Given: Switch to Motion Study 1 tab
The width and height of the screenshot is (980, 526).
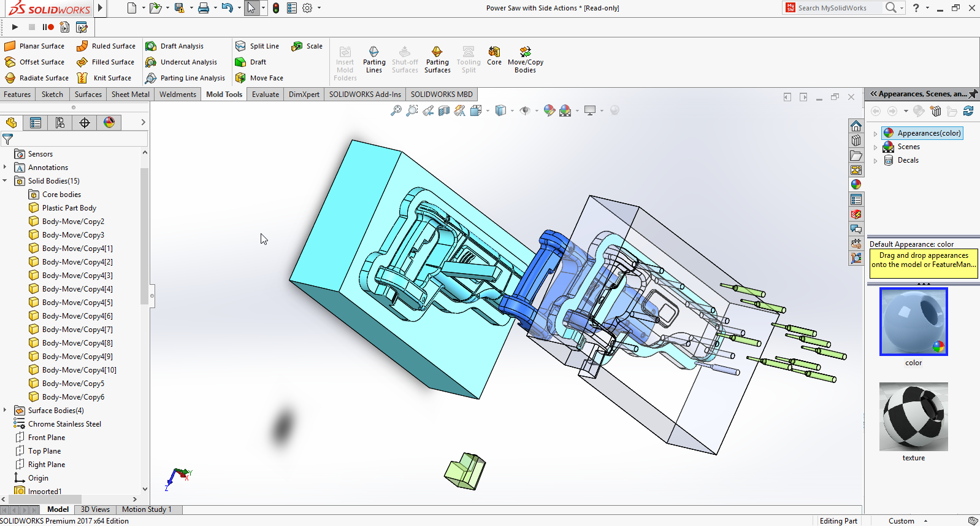Looking at the screenshot, I should click(147, 509).
